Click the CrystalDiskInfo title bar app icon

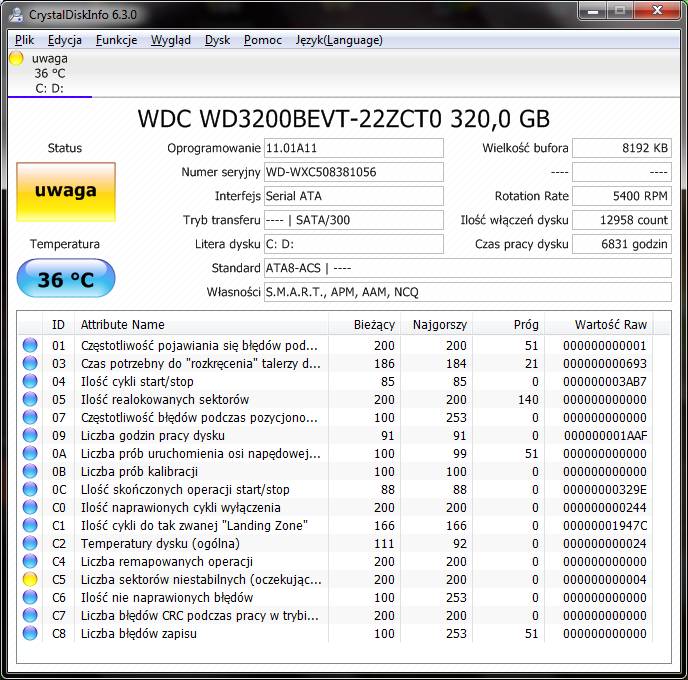point(16,14)
